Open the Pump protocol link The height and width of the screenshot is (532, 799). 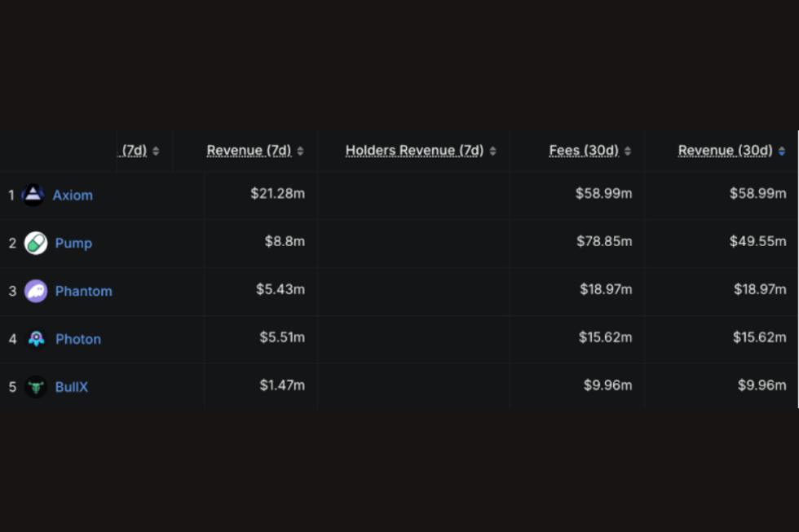(73, 244)
